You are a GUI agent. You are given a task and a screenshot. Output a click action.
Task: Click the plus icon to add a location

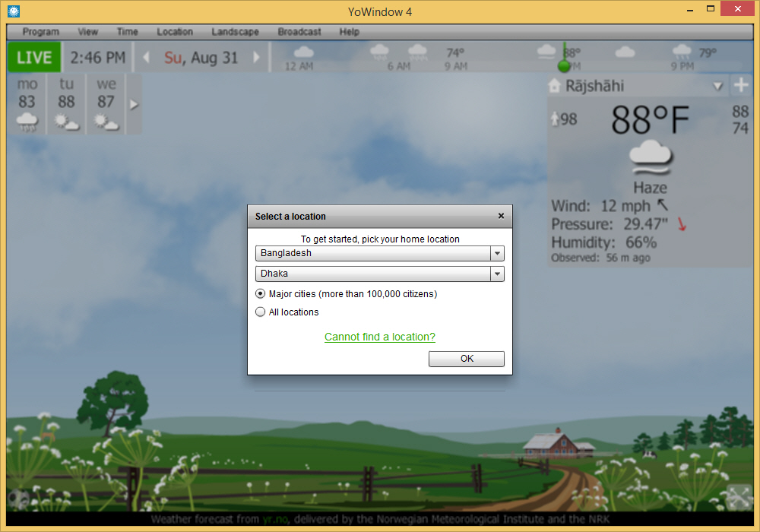click(741, 85)
